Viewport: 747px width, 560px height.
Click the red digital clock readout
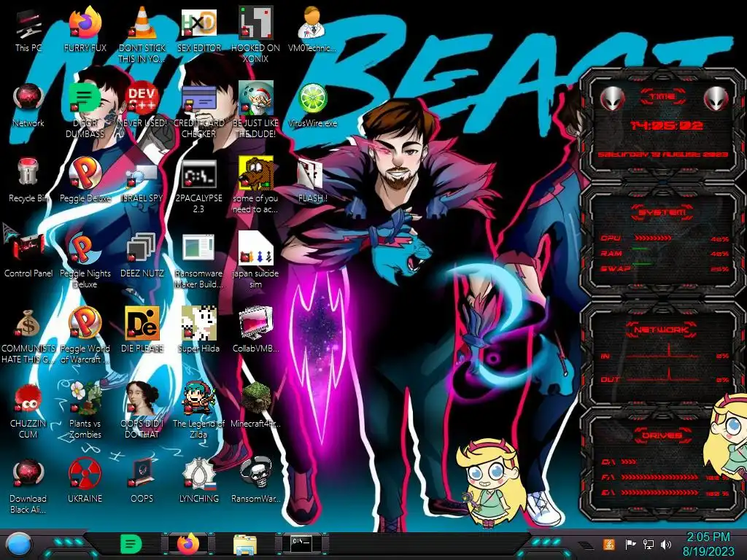(667, 125)
